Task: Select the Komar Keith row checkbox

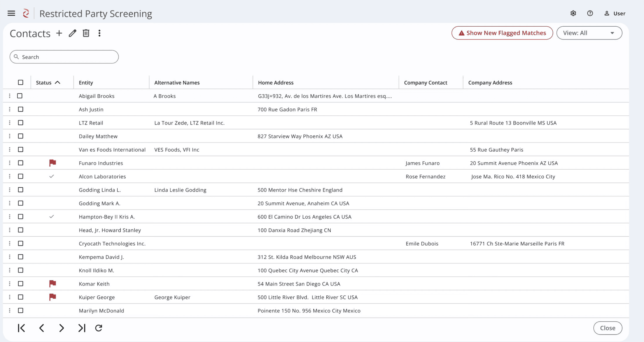Action: pyautogui.click(x=20, y=283)
